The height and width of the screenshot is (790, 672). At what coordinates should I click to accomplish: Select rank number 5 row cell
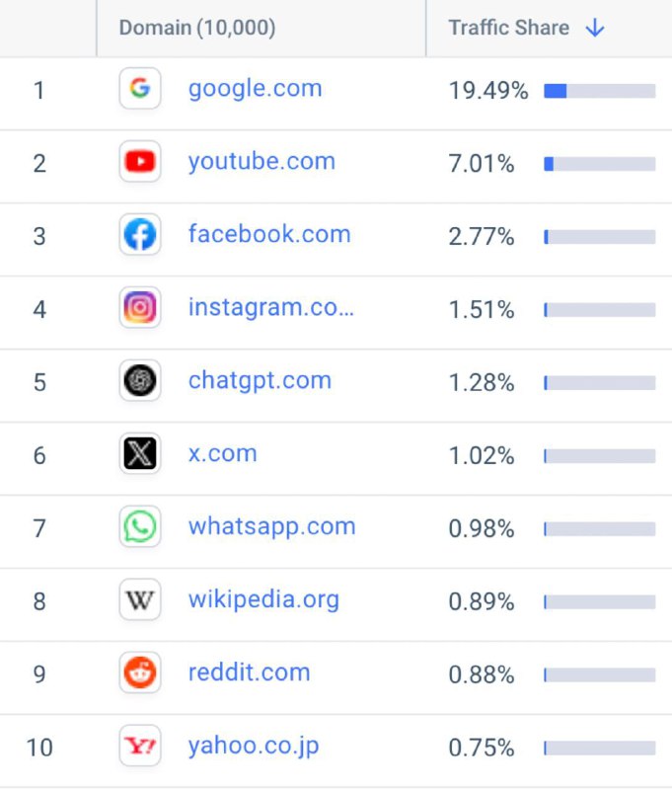[x=39, y=383]
